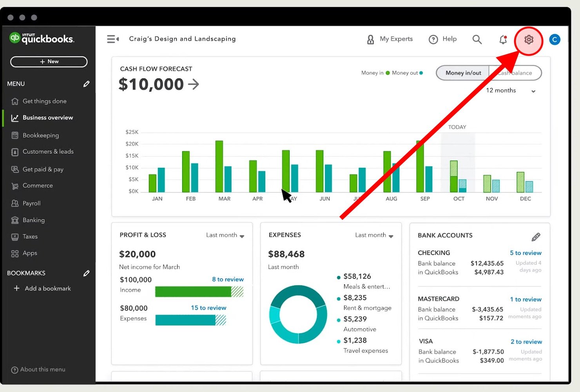The height and width of the screenshot is (392, 580).
Task: Open Taxes in the sidebar
Action: pos(30,237)
